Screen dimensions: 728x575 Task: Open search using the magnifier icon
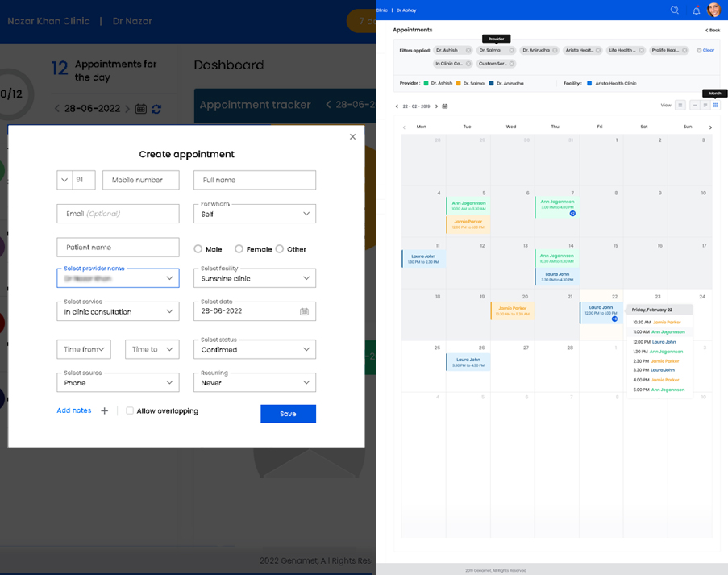tap(673, 10)
